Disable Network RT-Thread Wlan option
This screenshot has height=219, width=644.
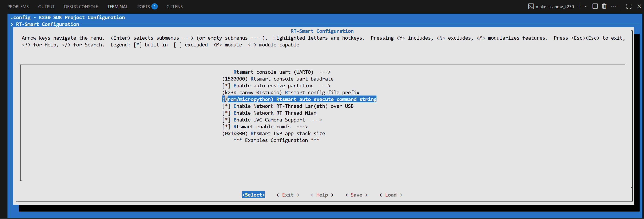pos(226,113)
